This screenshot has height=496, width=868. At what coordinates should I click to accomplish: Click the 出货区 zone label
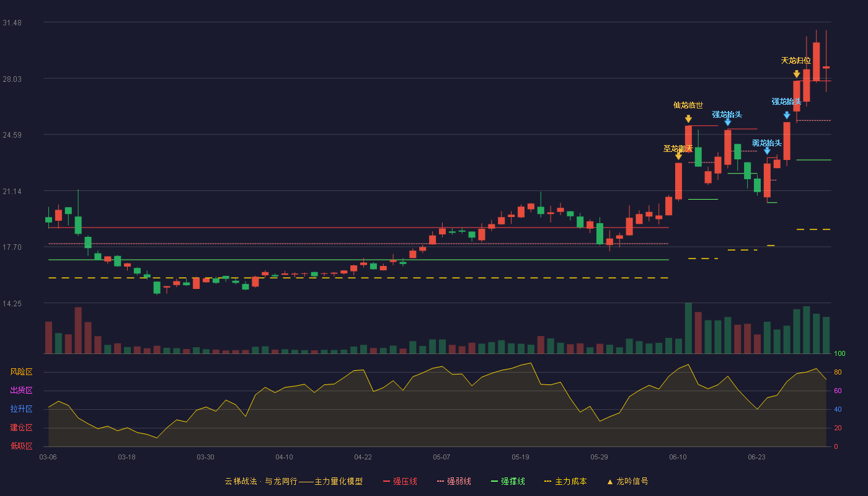21,391
